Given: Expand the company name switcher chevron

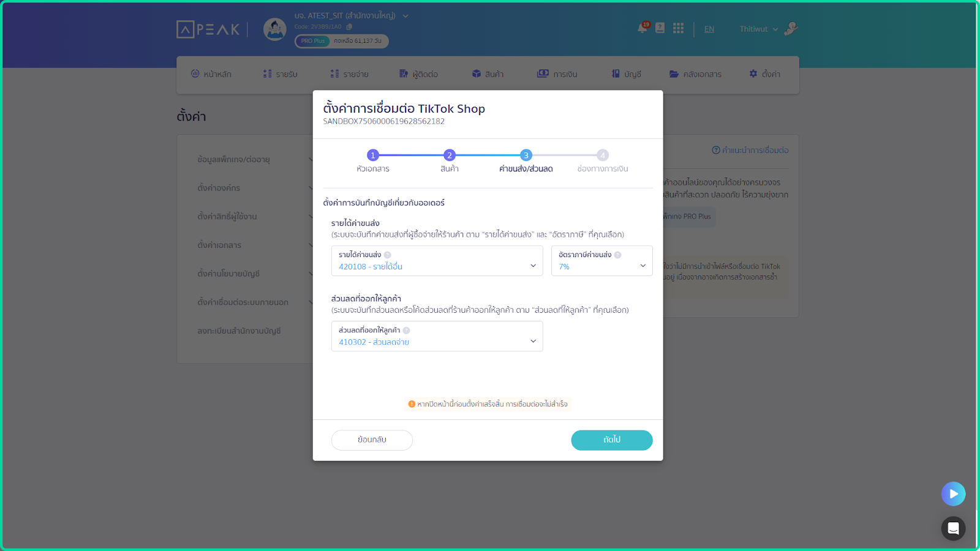Looking at the screenshot, I should (x=405, y=16).
